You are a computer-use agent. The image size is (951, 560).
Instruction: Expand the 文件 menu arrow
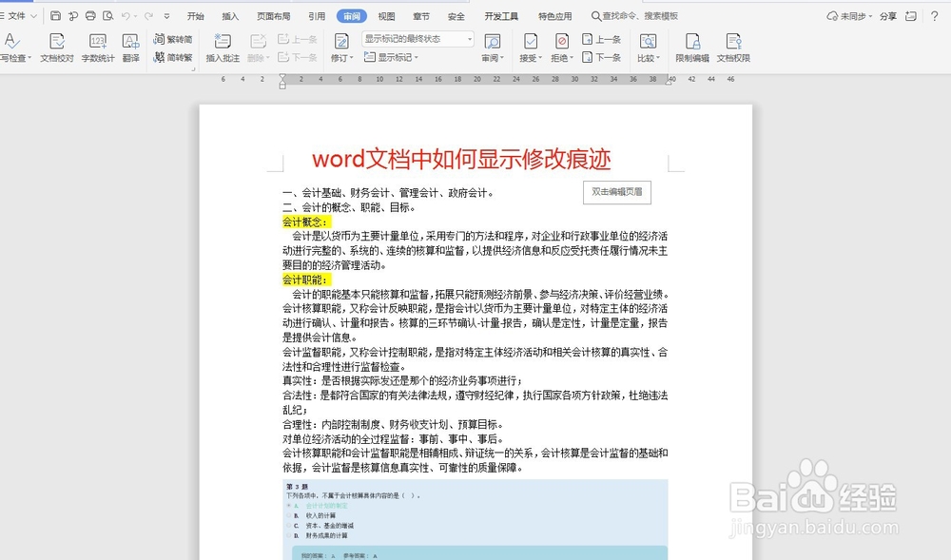click(x=33, y=16)
